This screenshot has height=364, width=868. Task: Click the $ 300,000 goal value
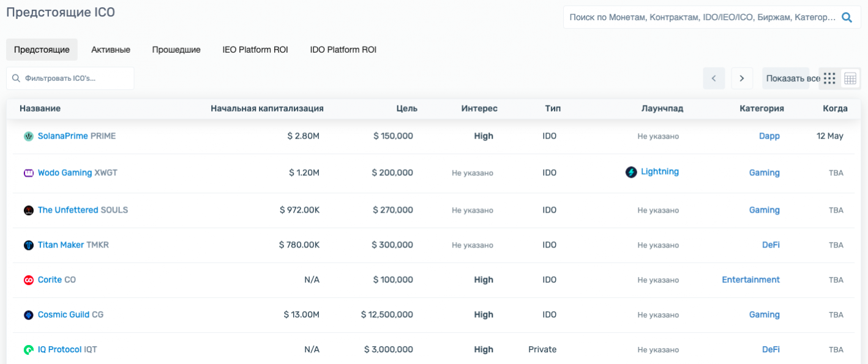(x=392, y=245)
